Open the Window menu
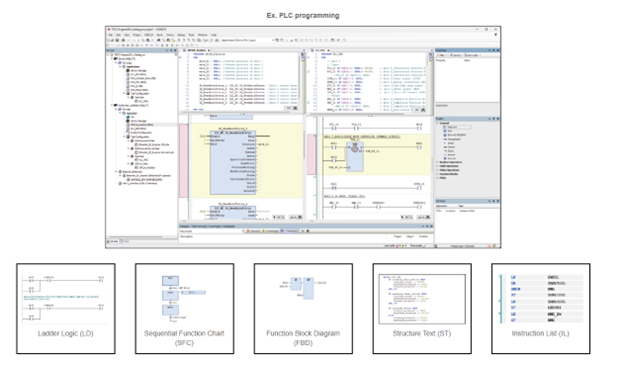624x367 pixels. point(203,35)
